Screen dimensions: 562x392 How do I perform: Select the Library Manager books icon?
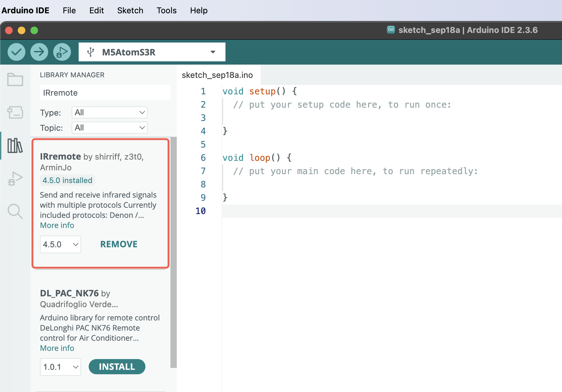tap(15, 146)
